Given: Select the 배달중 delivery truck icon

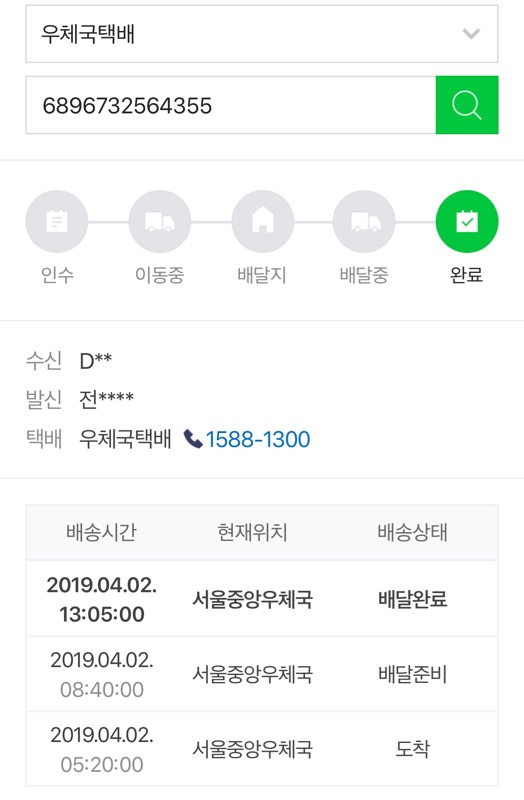Looking at the screenshot, I should tap(364, 221).
